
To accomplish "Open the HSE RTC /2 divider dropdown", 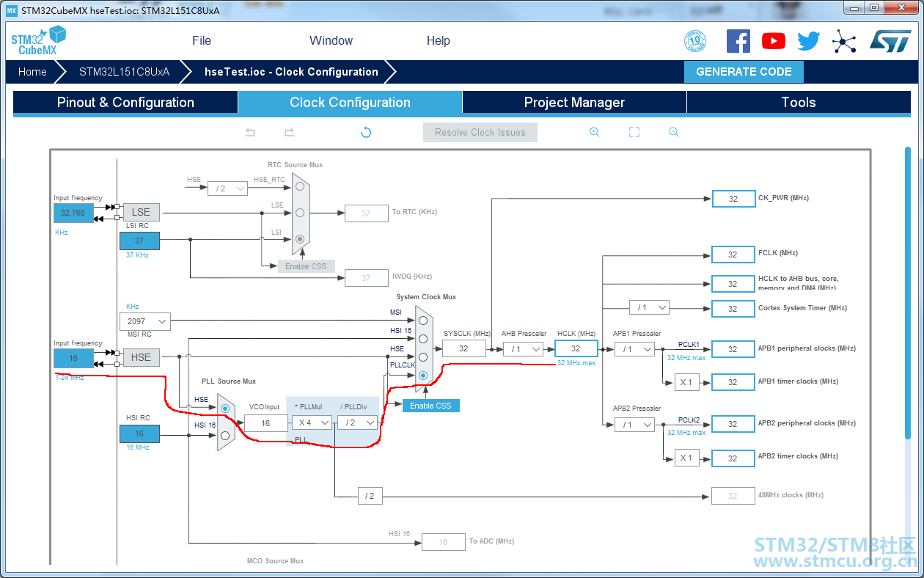I will click(227, 189).
